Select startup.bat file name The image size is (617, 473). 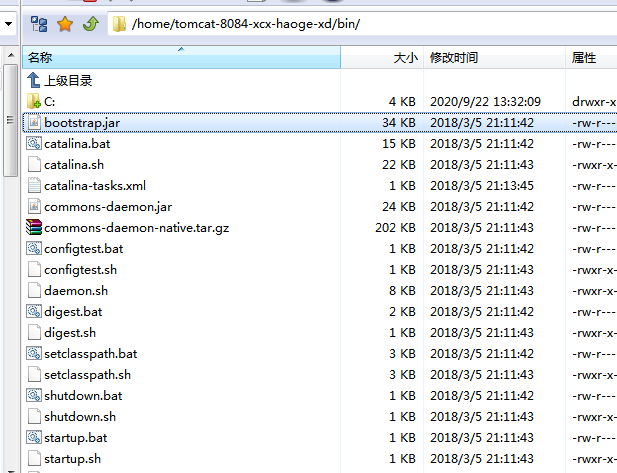tap(76, 438)
